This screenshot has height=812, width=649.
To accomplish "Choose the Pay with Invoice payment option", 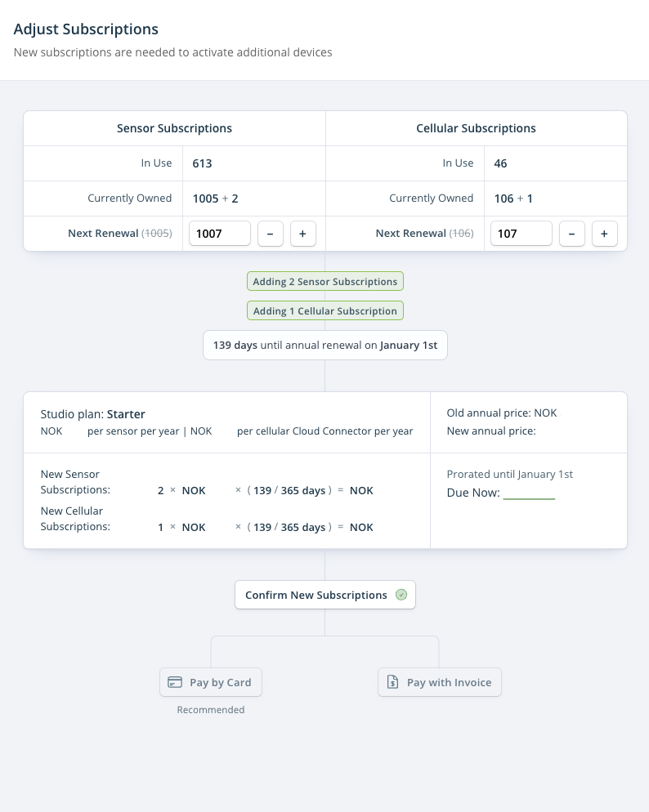I will pyautogui.click(x=439, y=681).
